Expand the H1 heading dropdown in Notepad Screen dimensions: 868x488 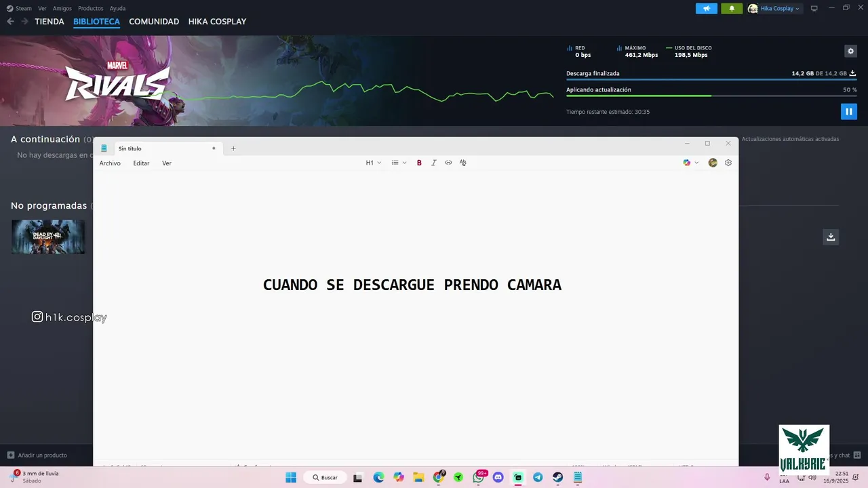pos(374,163)
